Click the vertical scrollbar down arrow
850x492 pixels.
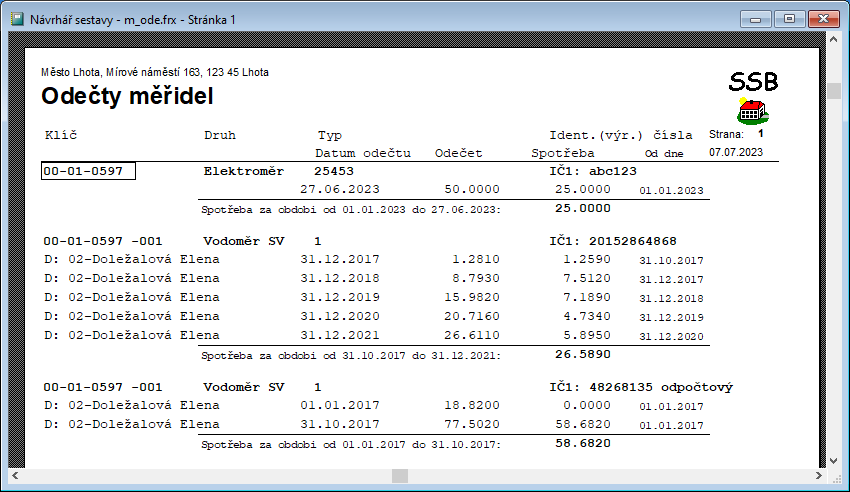(x=833, y=459)
